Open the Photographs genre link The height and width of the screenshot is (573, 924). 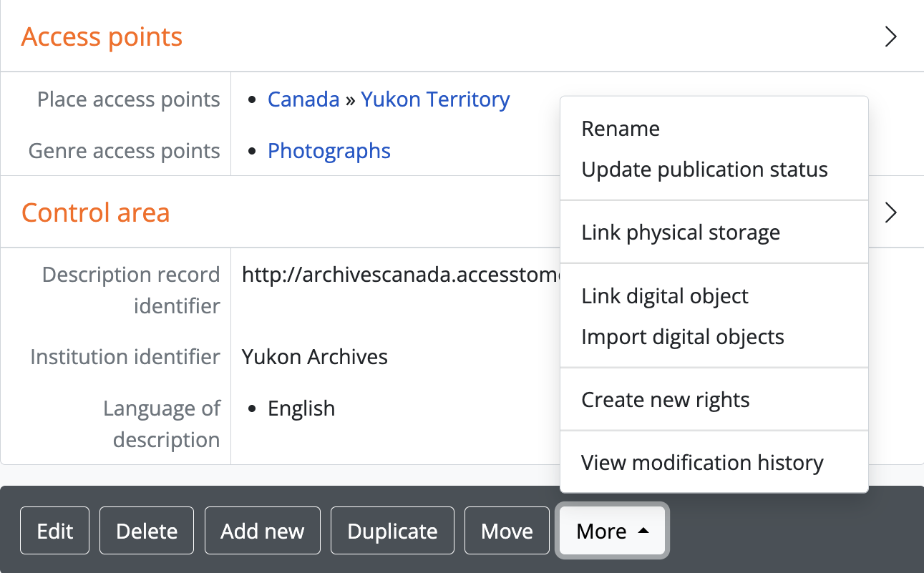tap(329, 151)
